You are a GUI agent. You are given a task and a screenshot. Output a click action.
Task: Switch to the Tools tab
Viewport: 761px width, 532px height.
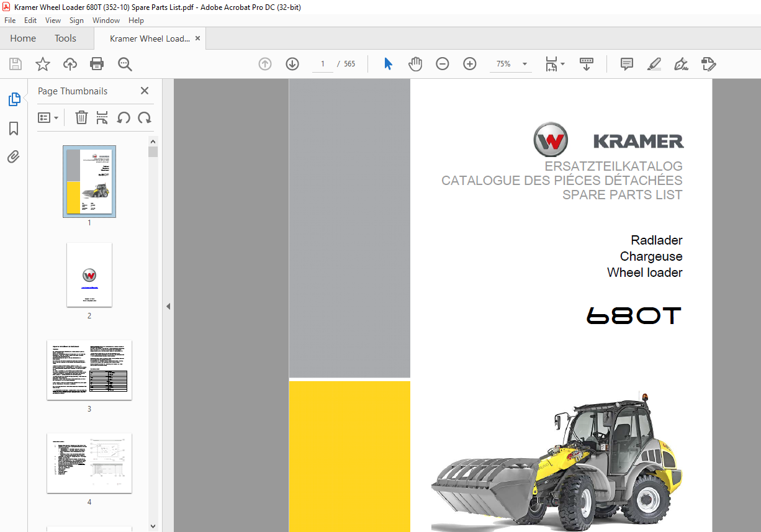(65, 38)
